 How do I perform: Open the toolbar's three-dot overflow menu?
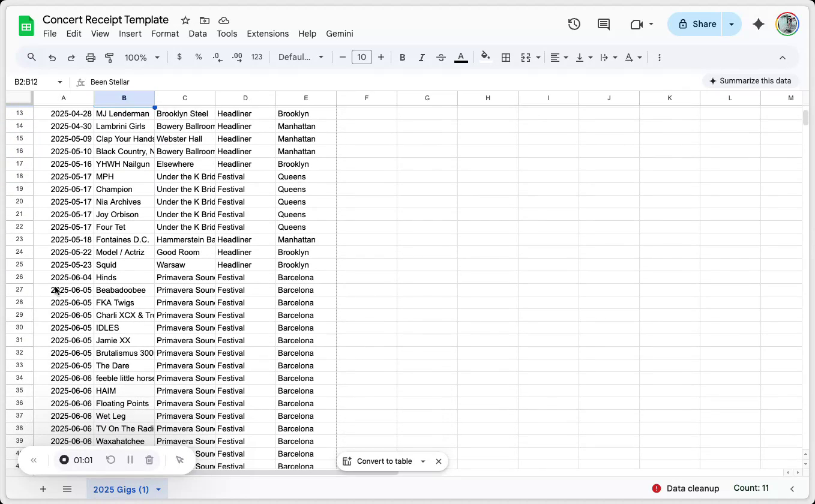click(660, 58)
